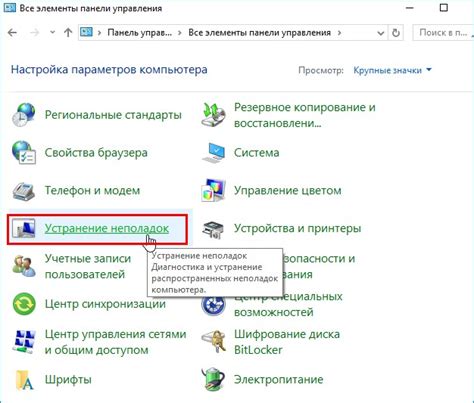This screenshot has width=474, height=403.
Task: Open Управление цветом link
Action: click(288, 191)
